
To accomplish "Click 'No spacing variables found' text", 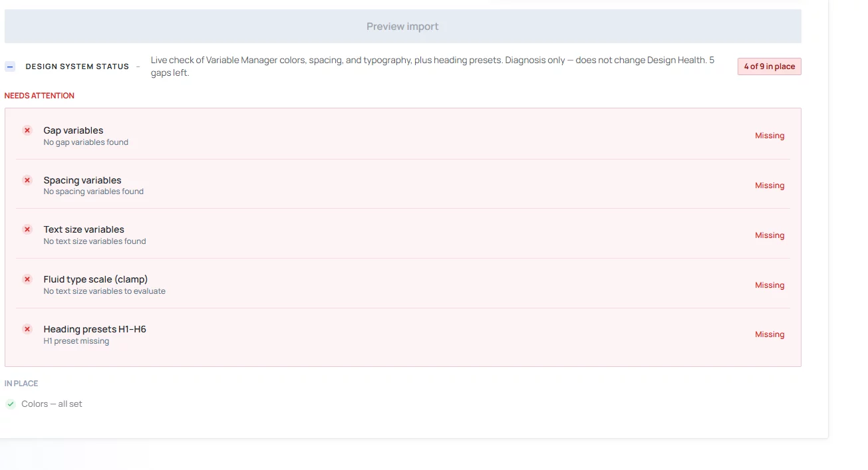I will tap(93, 191).
